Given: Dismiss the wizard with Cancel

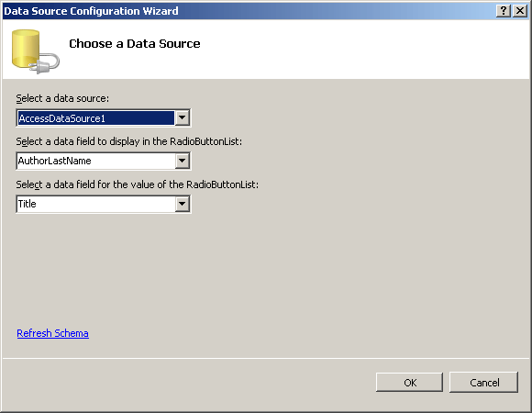Looking at the screenshot, I should click(x=483, y=383).
